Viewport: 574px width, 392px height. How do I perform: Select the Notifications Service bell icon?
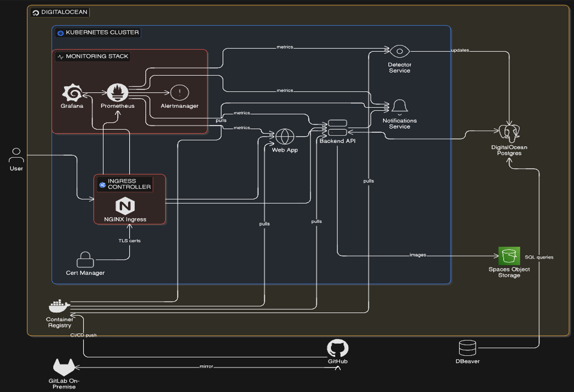tap(400, 107)
